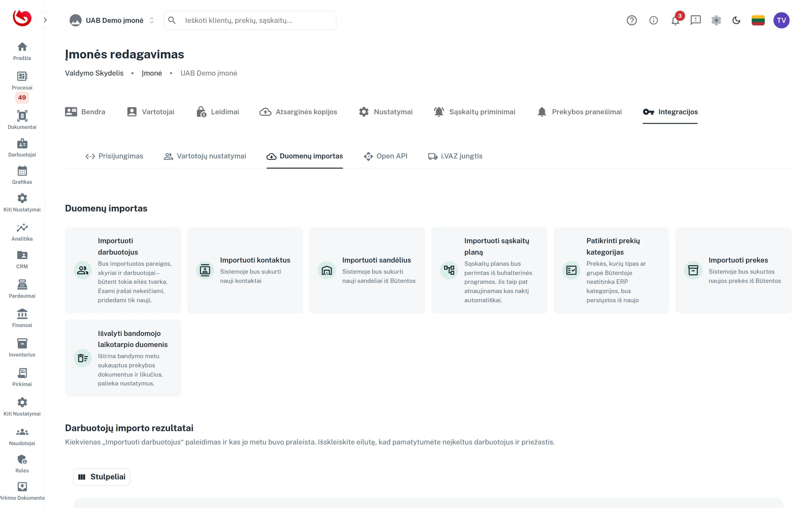Click the info circle icon
This screenshot has height=508, width=812.
653,20
